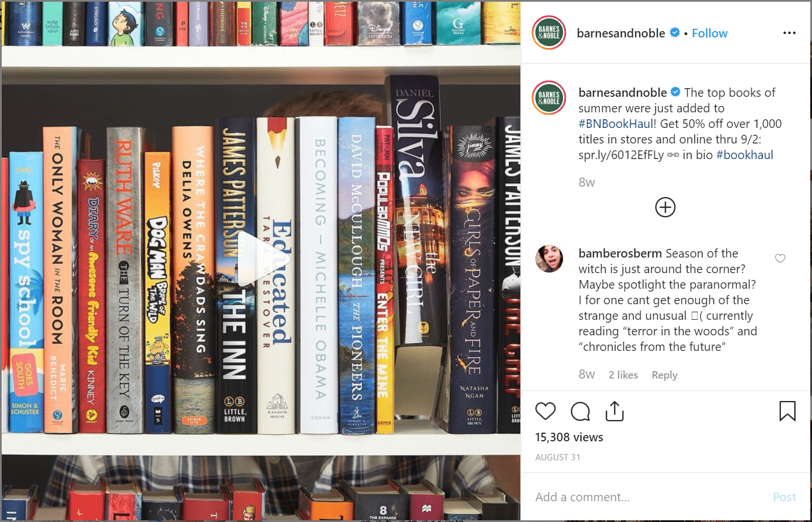This screenshot has height=522, width=812.
Task: Reply to bamberosberm's comment
Action: point(664,375)
